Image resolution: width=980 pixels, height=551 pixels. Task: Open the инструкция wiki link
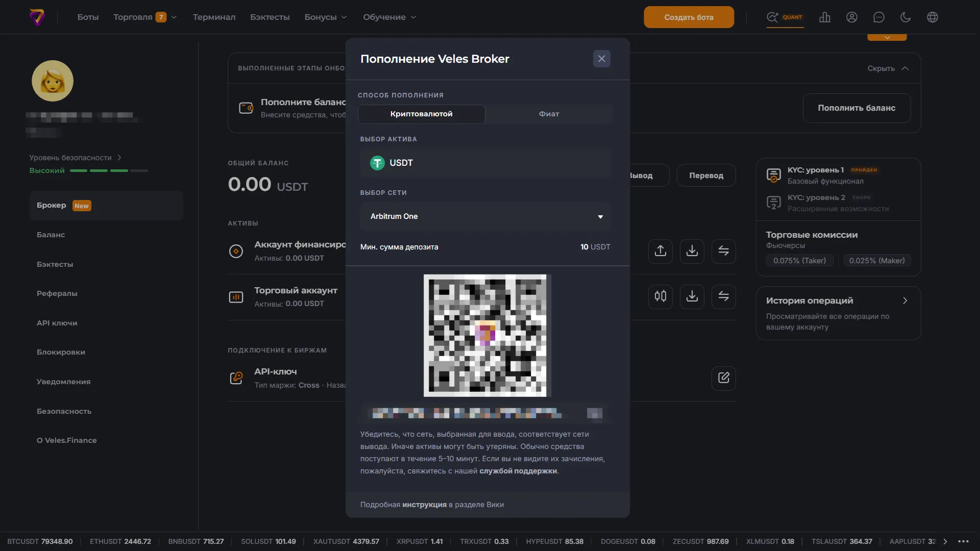click(x=424, y=505)
